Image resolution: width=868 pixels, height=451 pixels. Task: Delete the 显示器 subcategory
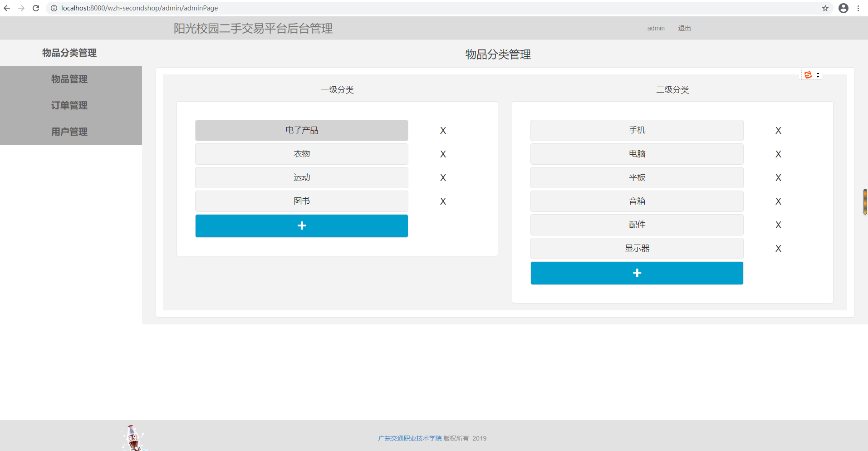click(x=778, y=249)
